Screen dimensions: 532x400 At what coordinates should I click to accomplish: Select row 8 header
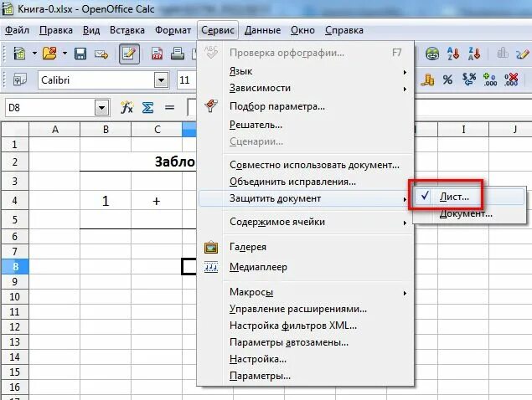(15, 266)
